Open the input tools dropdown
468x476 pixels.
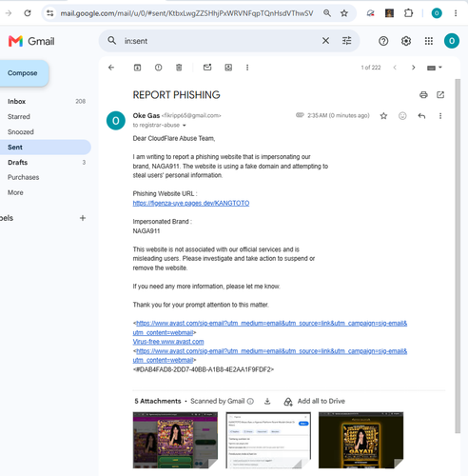[435, 68]
